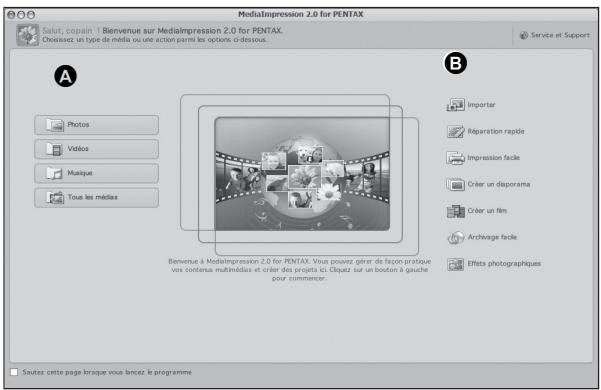
Task: Zoom the MediaImpression window
Action: point(31,15)
